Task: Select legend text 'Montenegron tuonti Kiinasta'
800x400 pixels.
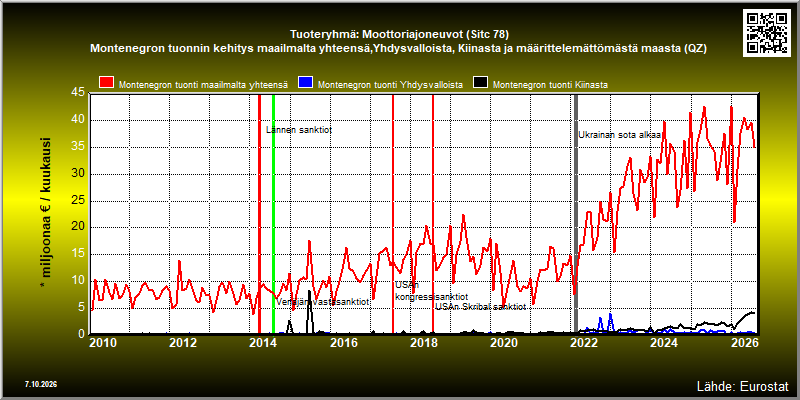Action: coord(550,85)
